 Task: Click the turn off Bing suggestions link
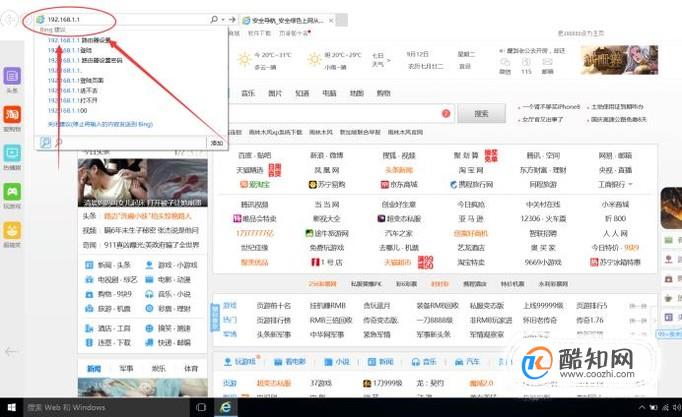click(100, 124)
